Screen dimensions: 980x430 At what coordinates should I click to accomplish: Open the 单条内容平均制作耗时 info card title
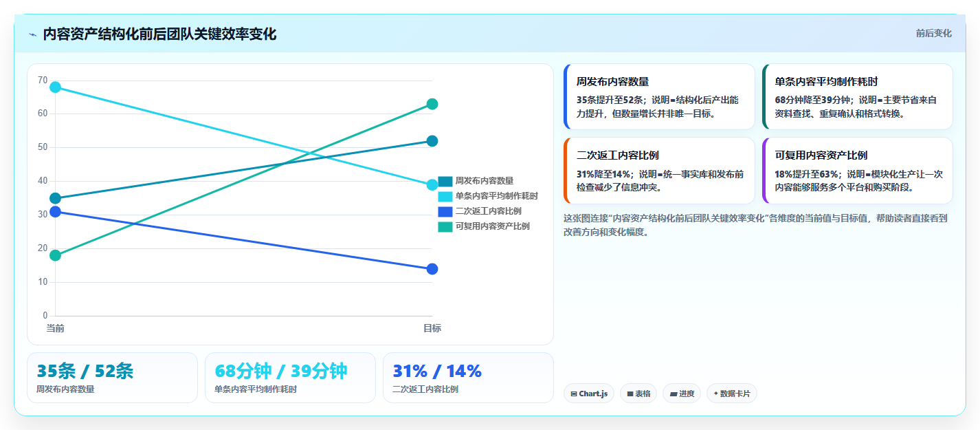coord(827,81)
